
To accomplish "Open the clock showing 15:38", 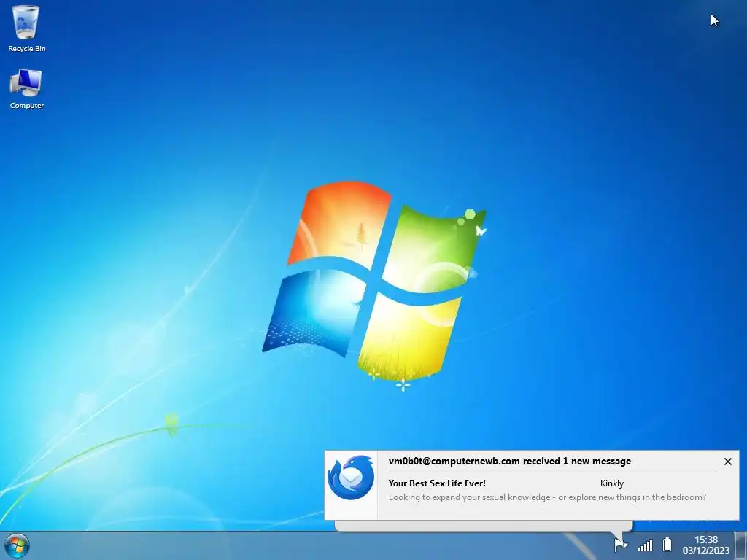I will [705, 545].
